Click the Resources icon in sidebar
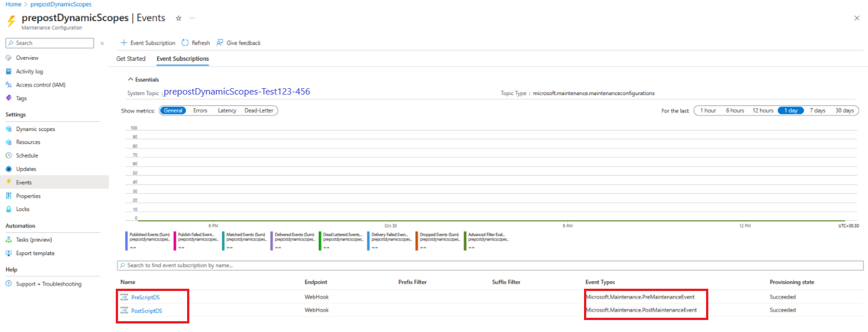 click(x=9, y=142)
